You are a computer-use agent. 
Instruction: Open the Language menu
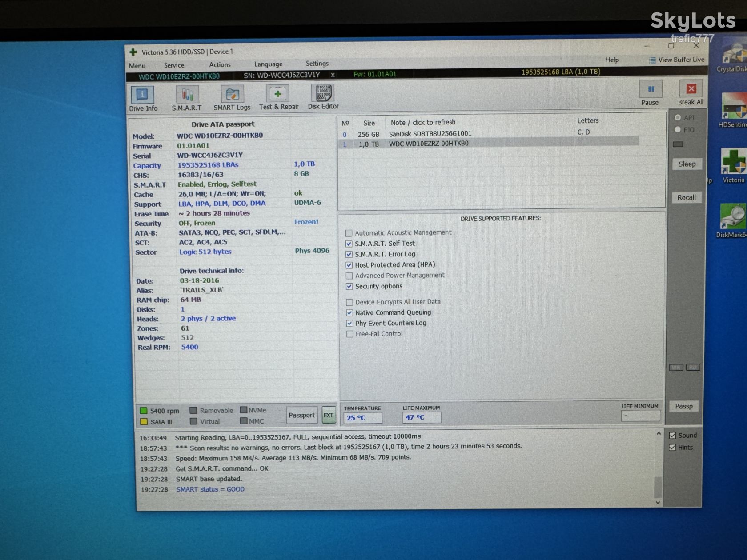click(268, 64)
